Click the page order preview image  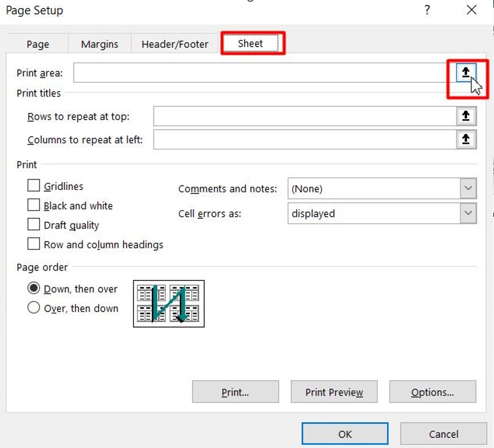[169, 304]
